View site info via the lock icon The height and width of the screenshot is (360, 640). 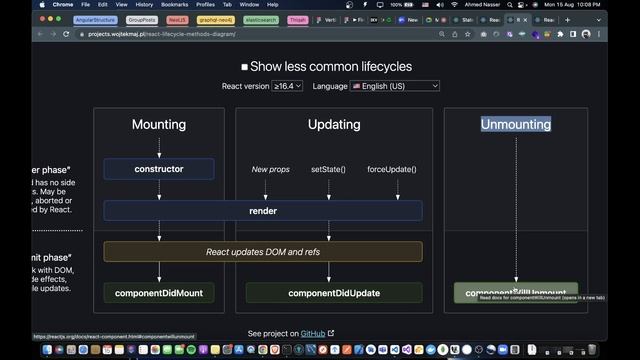point(82,34)
